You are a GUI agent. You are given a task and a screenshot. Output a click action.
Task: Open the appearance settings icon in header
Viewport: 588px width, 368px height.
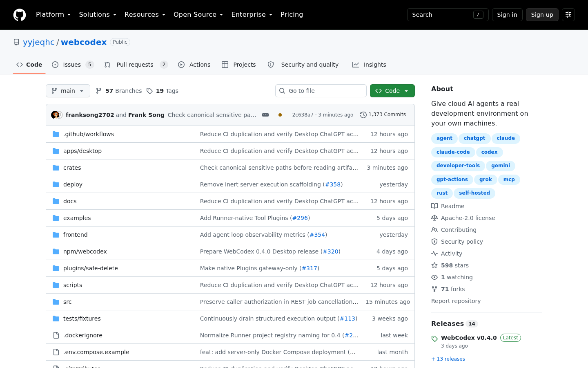pyautogui.click(x=568, y=15)
